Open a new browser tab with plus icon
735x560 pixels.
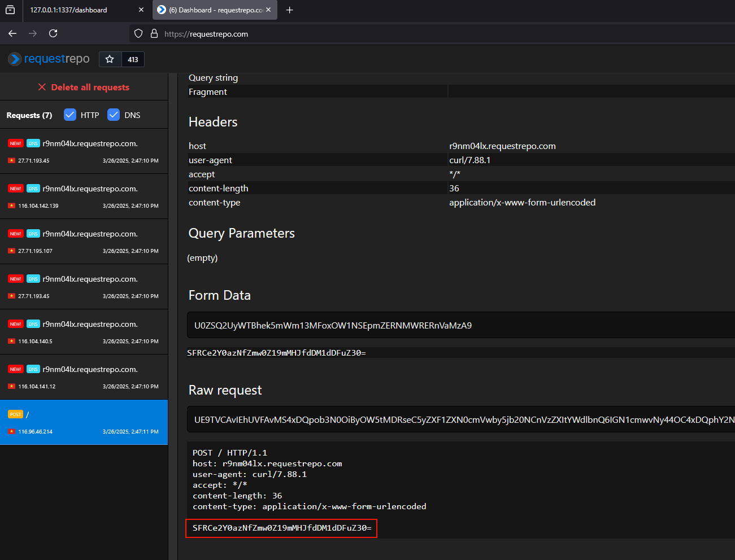point(290,10)
